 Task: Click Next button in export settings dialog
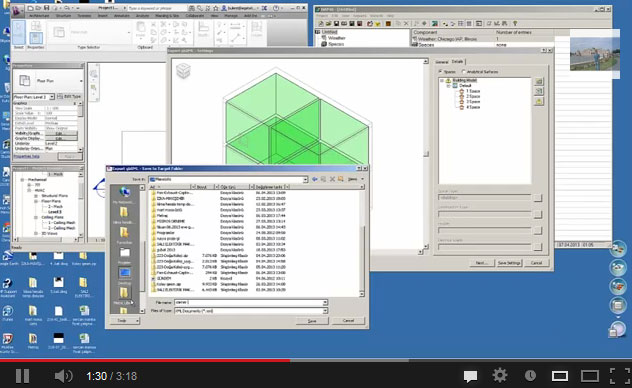pyautogui.click(x=481, y=263)
